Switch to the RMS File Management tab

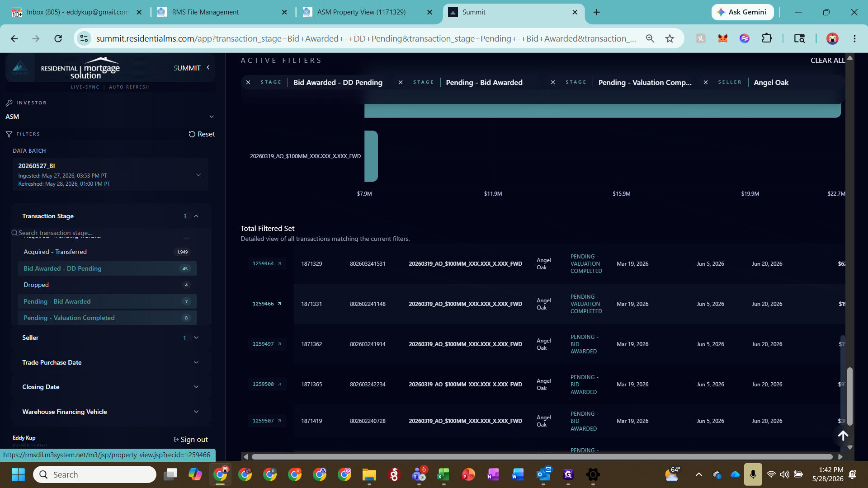222,12
